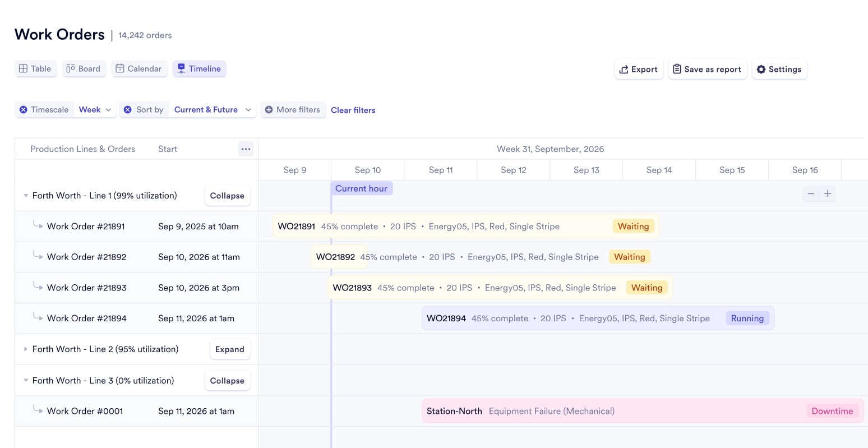Click the Clear filters link
The width and height of the screenshot is (868, 448).
353,110
